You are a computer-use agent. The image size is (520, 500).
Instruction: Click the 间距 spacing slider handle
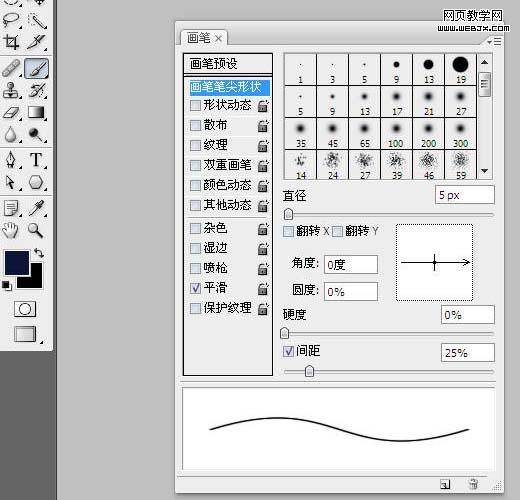310,371
